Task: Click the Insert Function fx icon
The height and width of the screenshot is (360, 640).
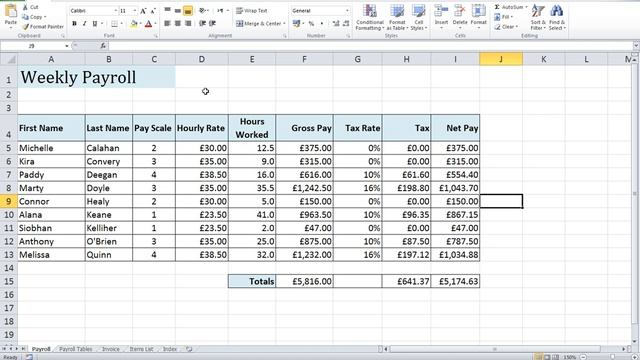Action: point(103,46)
